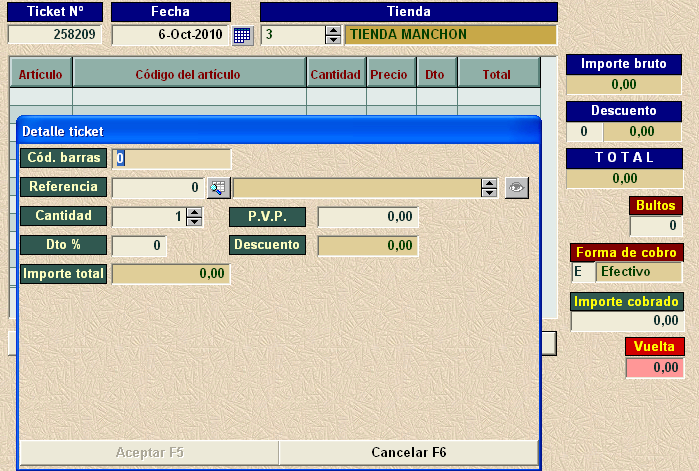
Task: Click the Tienda number field showing 3
Action: click(293, 35)
